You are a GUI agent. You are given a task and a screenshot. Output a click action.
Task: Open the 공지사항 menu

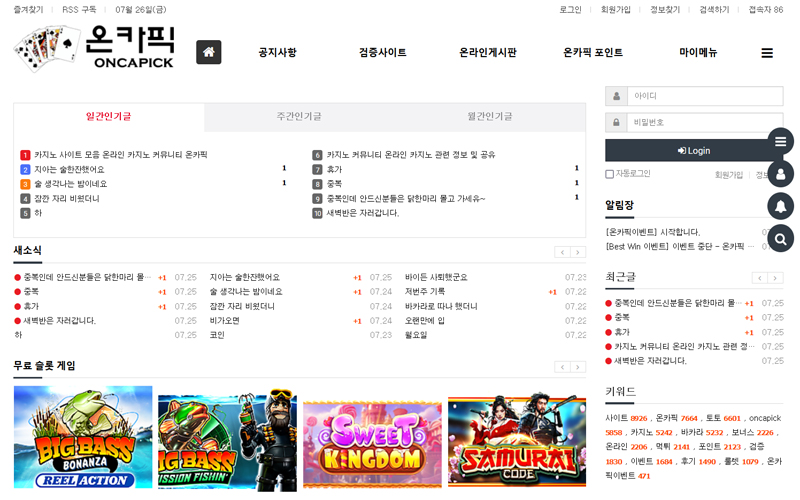point(277,52)
